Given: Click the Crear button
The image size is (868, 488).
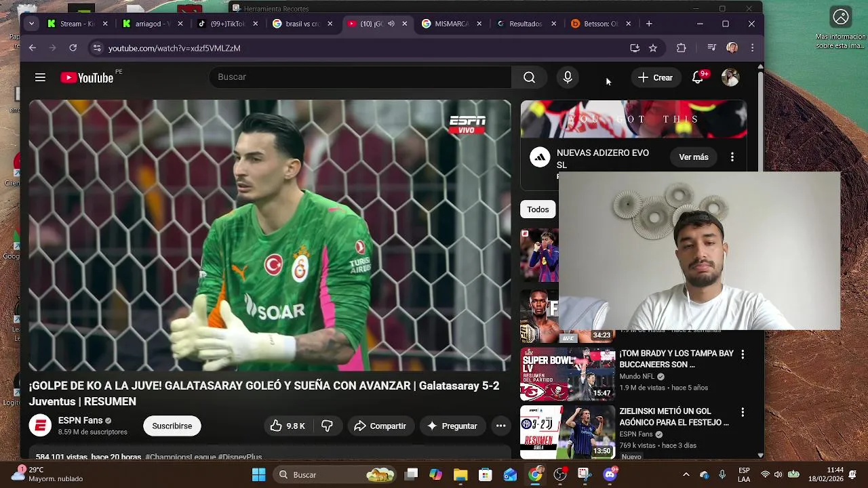Looking at the screenshot, I should pos(655,77).
